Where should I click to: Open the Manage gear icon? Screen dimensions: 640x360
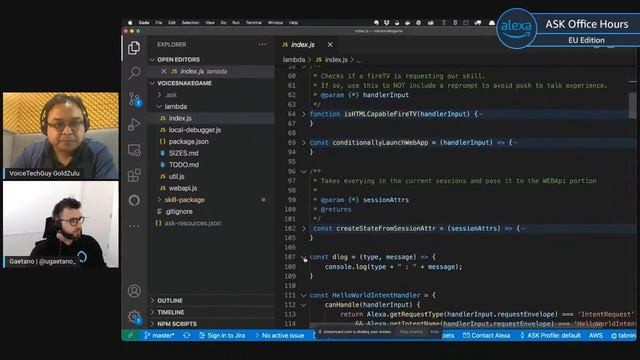(x=134, y=317)
